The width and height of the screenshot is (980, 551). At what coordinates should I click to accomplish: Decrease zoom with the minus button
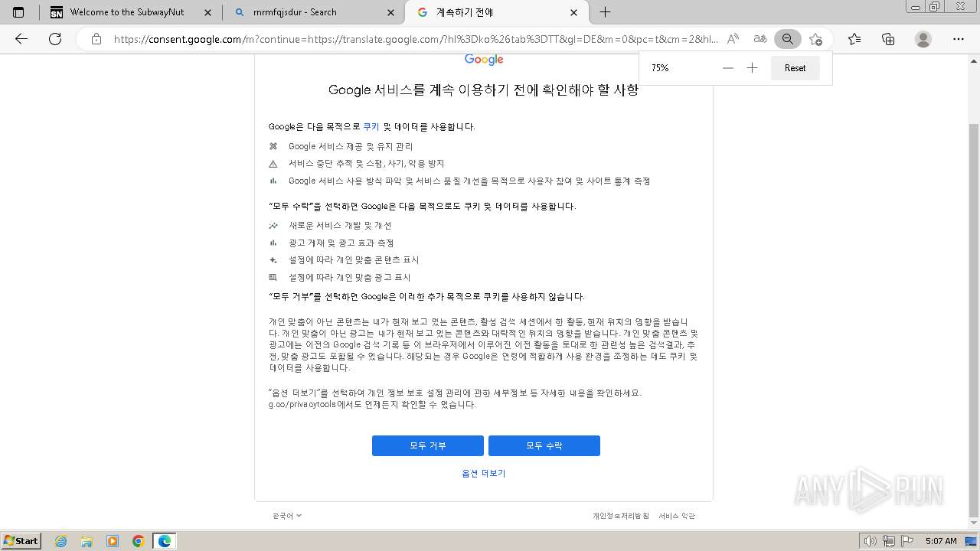728,68
